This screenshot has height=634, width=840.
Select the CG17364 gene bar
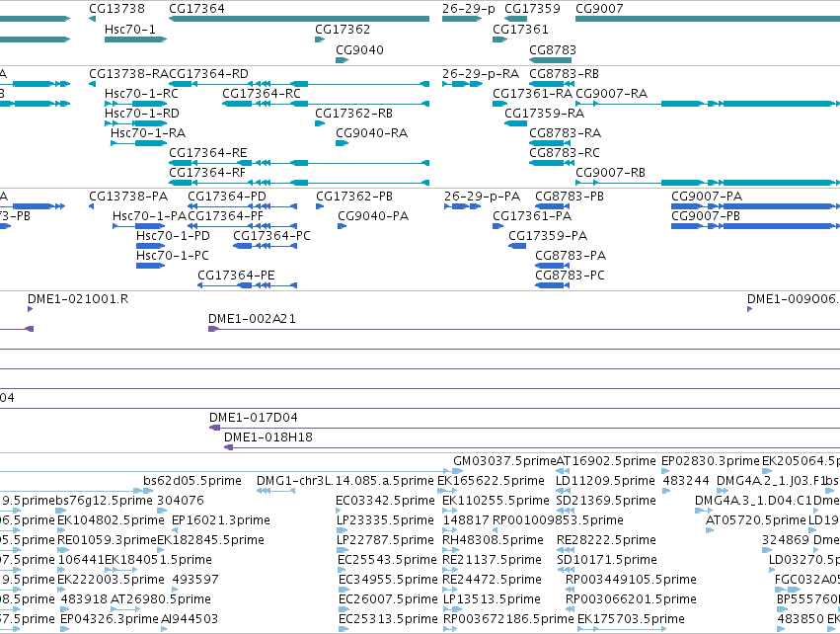(299, 19)
